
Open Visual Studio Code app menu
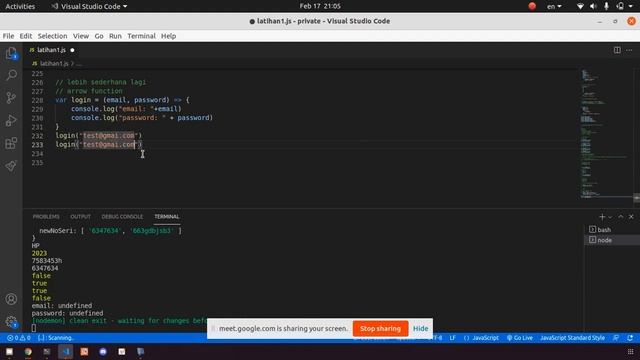click(x=89, y=6)
